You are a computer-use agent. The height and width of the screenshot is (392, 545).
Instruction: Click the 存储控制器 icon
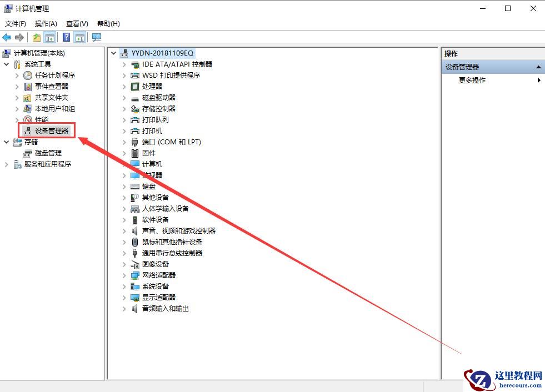point(135,109)
